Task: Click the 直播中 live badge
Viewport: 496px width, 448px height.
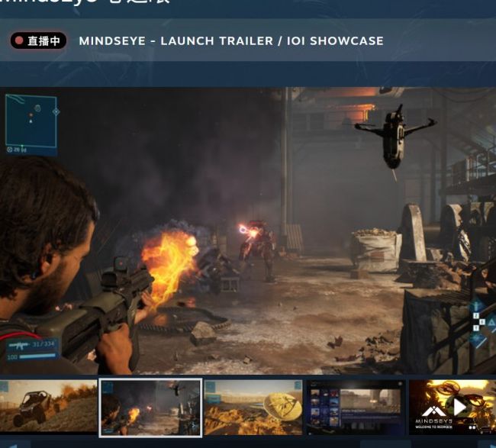Action: pyautogui.click(x=38, y=40)
